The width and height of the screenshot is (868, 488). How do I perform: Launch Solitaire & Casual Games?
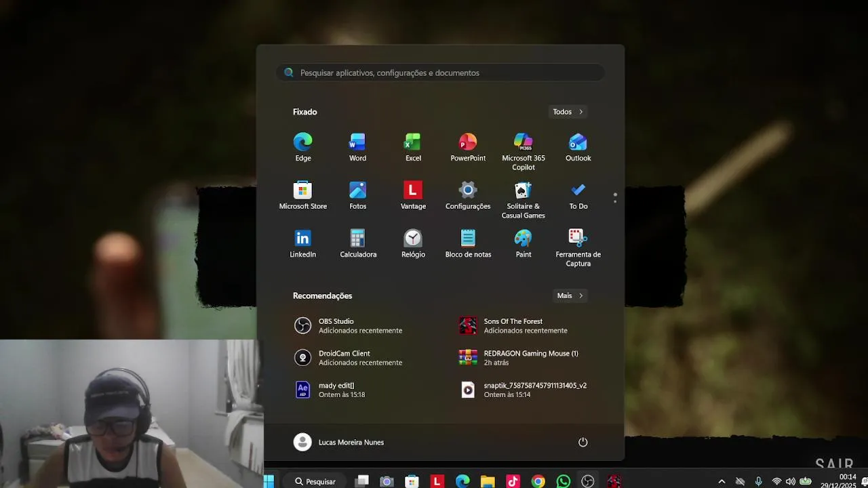(524, 200)
